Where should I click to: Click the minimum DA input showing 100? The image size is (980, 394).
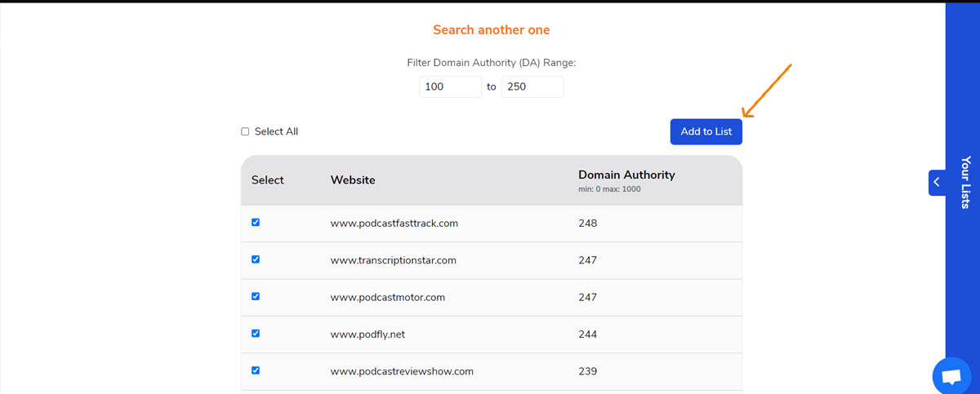click(450, 86)
